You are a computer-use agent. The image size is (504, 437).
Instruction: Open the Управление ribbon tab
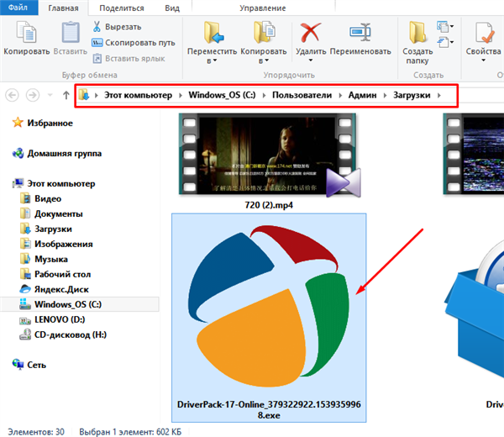[x=263, y=8]
